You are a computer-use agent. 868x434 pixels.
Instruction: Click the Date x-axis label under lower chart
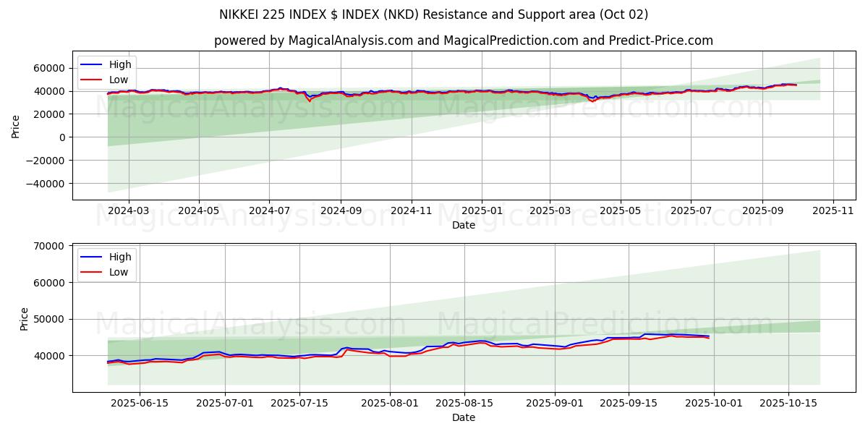coord(463,417)
